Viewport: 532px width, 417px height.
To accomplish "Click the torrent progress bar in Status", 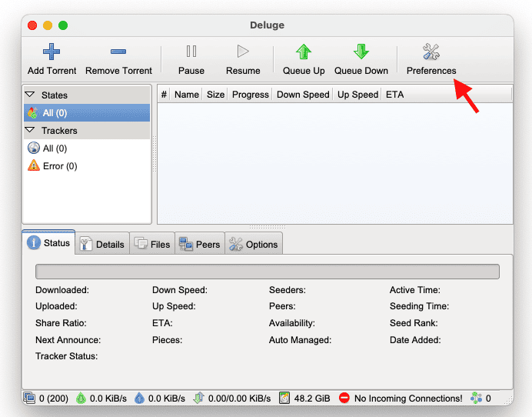I will (268, 272).
